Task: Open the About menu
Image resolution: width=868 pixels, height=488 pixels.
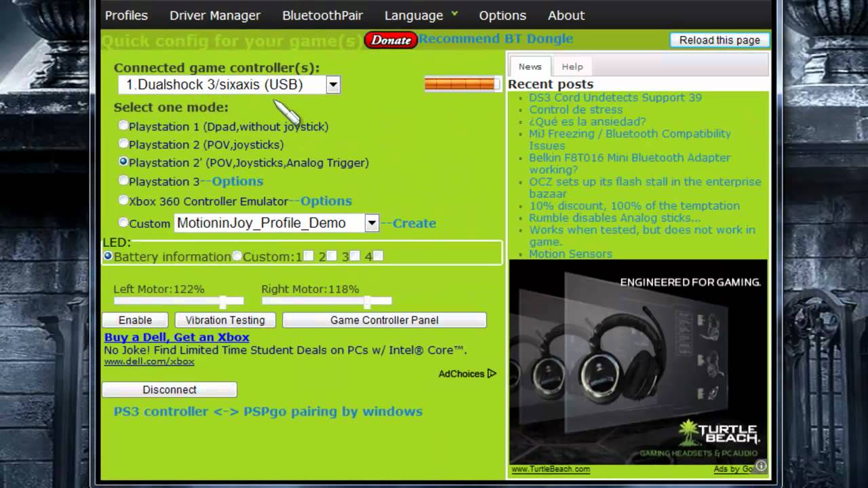Action: coord(566,15)
